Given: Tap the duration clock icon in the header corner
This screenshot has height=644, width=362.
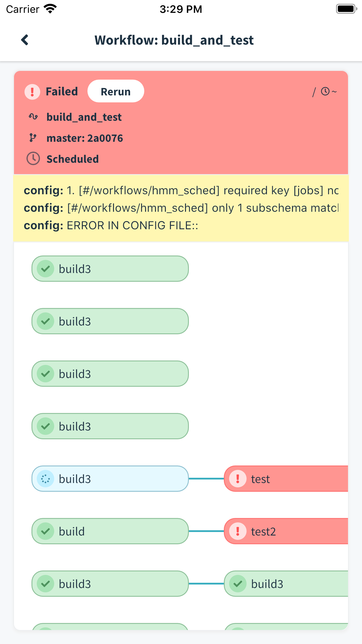Looking at the screenshot, I should [326, 91].
